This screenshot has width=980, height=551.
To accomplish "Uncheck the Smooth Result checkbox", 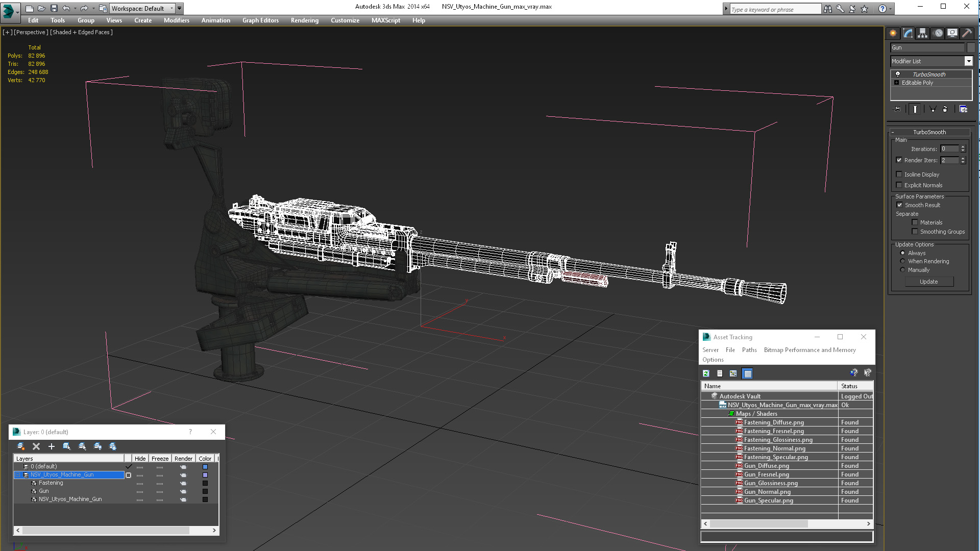I will 899,205.
